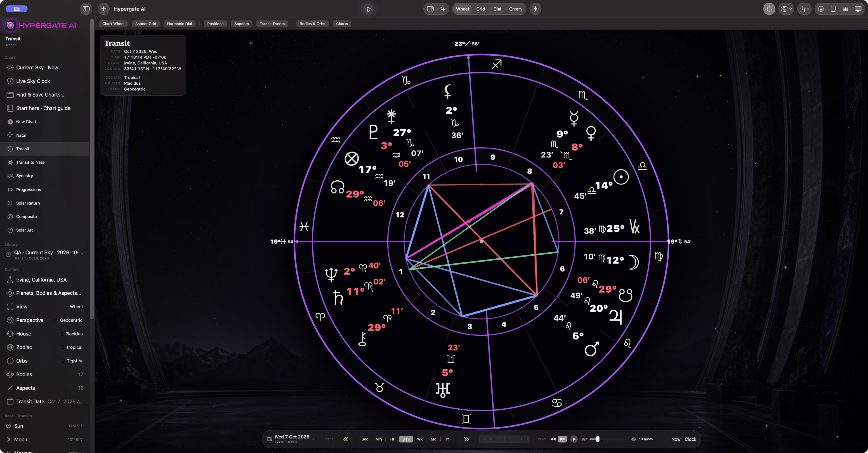This screenshot has height=453, width=868.
Task: Step forward with double right chevron
Action: click(x=466, y=439)
